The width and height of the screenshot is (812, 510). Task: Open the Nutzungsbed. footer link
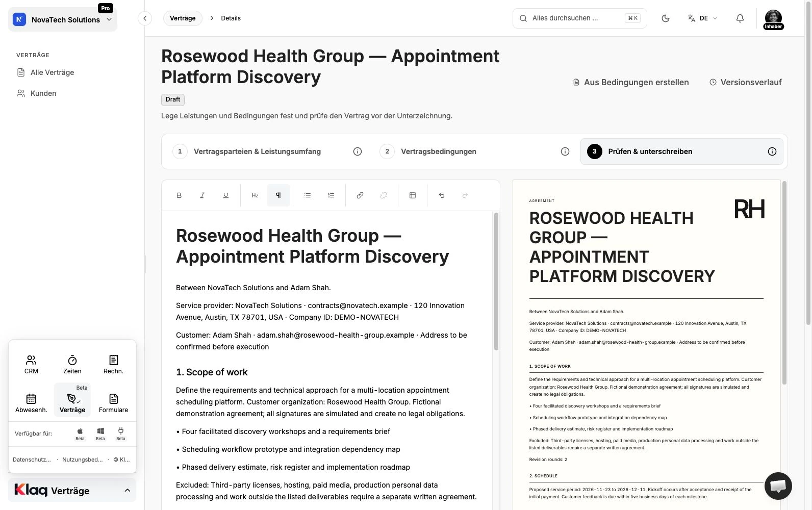[x=83, y=460]
